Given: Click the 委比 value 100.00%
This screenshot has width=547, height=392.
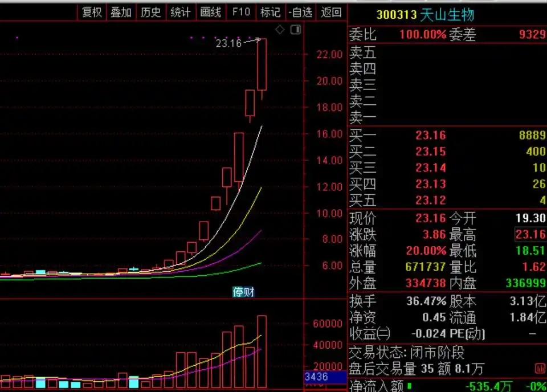Looking at the screenshot, I should pyautogui.click(x=423, y=35).
